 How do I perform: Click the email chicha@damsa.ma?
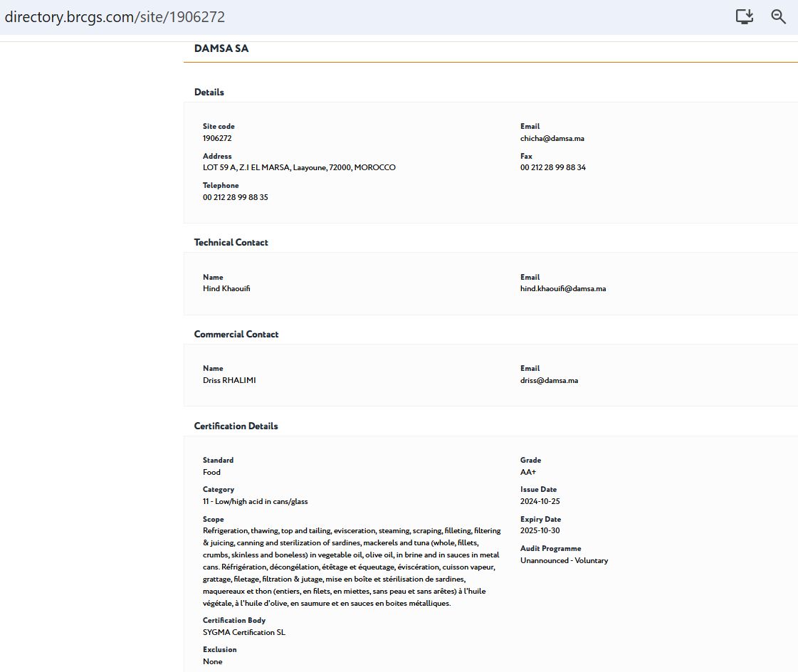click(552, 138)
